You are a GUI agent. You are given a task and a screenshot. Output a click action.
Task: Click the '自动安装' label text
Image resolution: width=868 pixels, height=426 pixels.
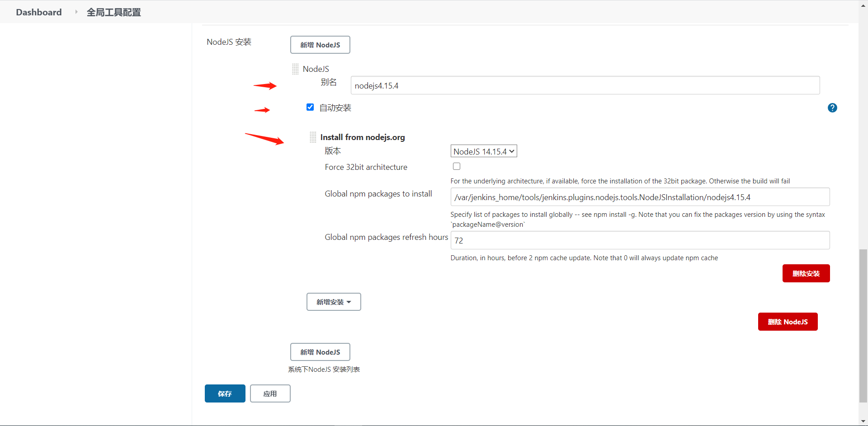(335, 108)
